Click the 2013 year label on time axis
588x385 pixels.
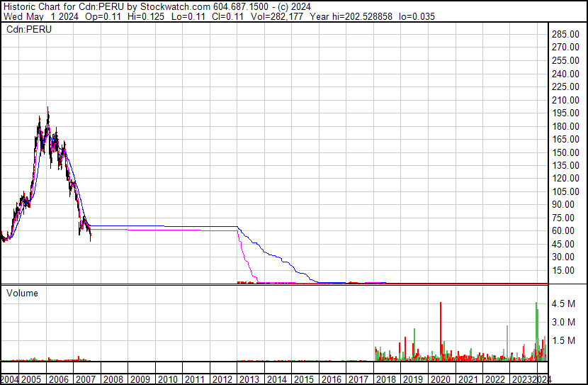click(x=249, y=379)
